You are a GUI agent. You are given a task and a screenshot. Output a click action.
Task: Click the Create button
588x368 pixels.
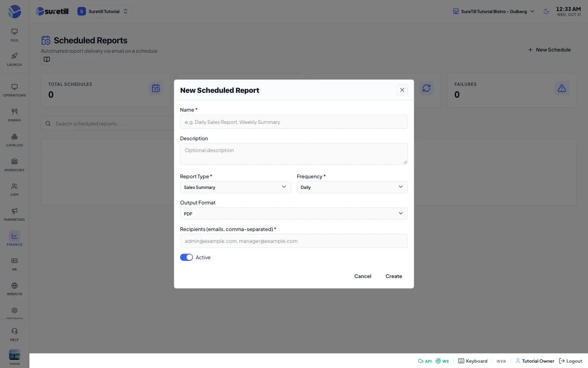tap(394, 276)
